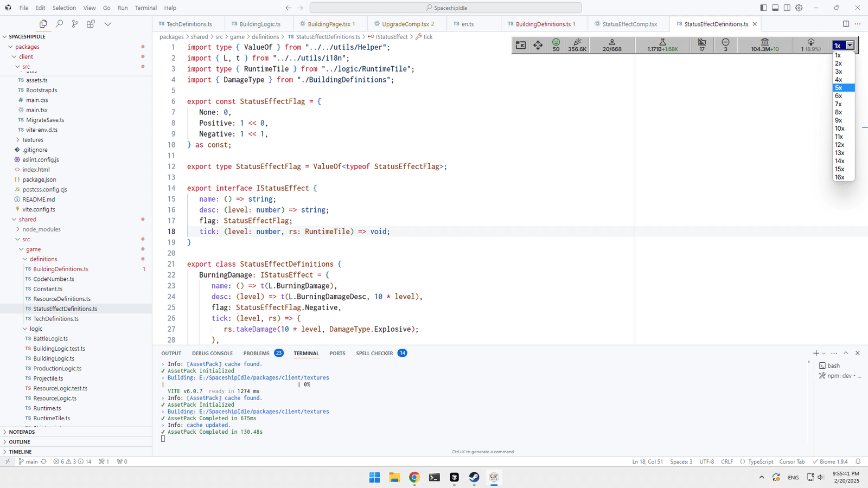Screen dimensions: 868x488
Task: Click the main branch status bar button
Action: 29,461
